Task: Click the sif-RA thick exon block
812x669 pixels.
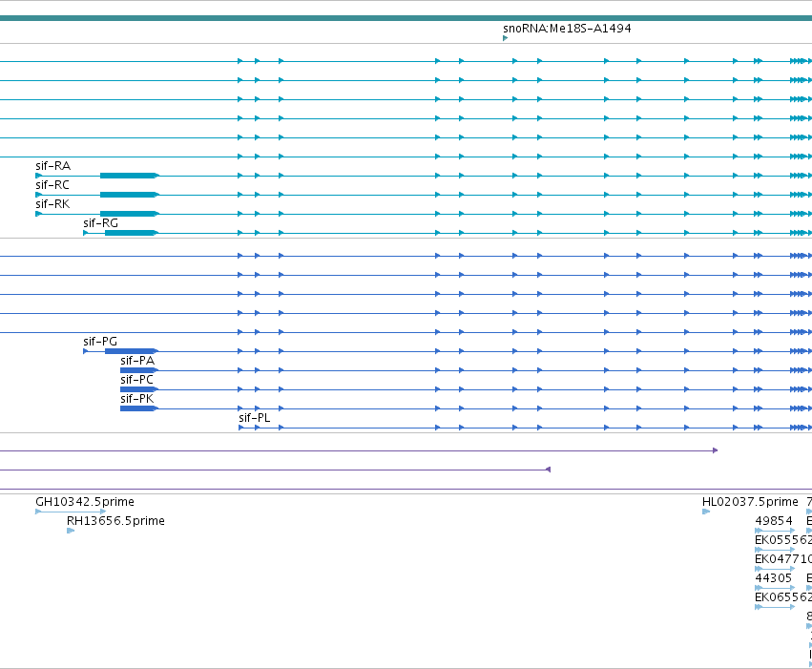Action: point(129,176)
